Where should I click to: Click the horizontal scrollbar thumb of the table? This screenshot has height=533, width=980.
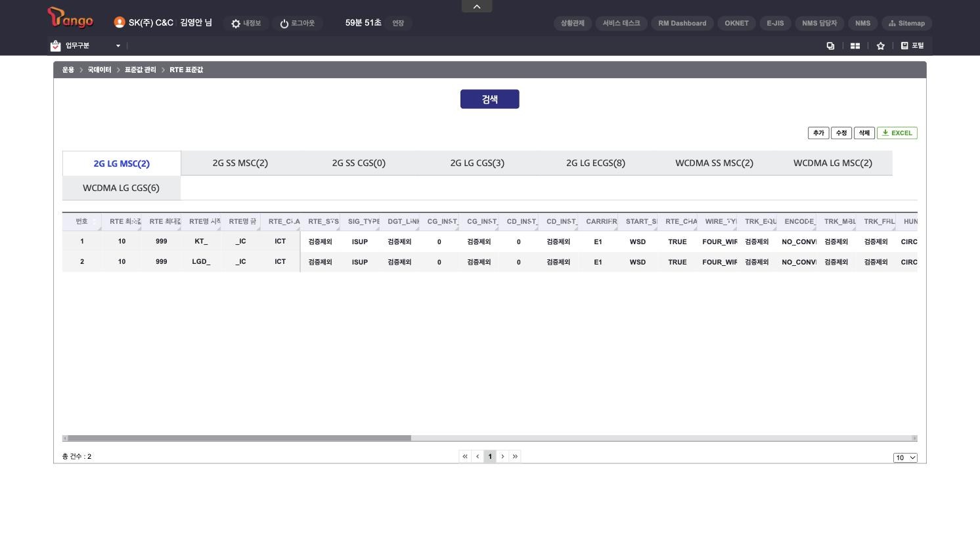[239, 438]
